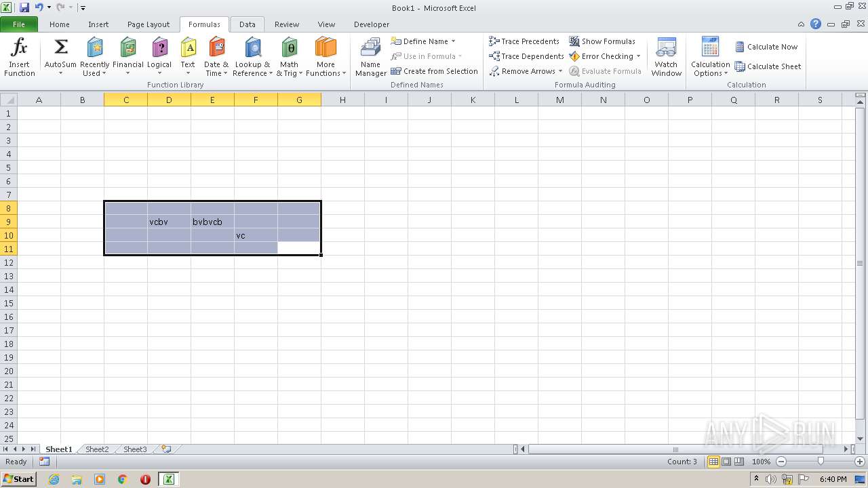Image resolution: width=868 pixels, height=488 pixels.
Task: Click the zoom in plus button
Action: pos(860,462)
